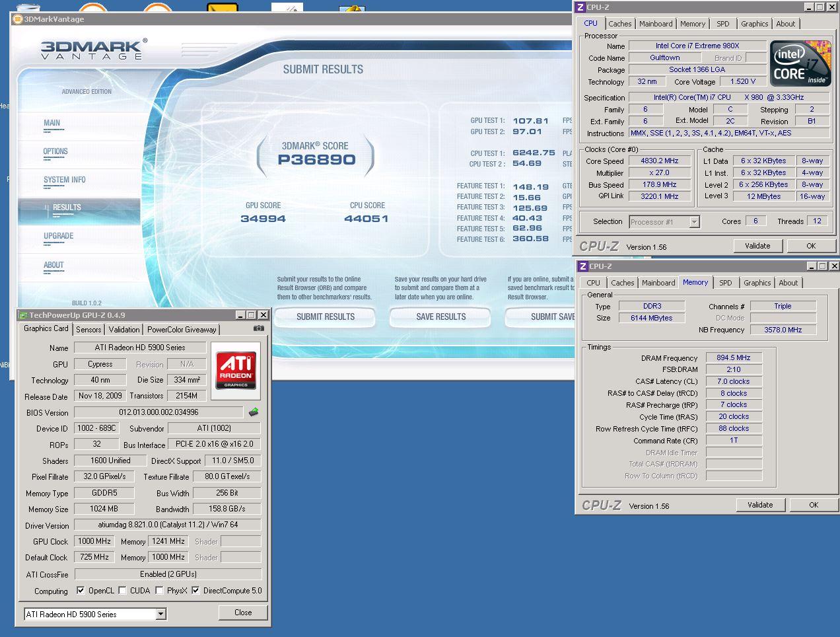Switch to CPU tab in CPU-Z Memory window

pos(594,283)
